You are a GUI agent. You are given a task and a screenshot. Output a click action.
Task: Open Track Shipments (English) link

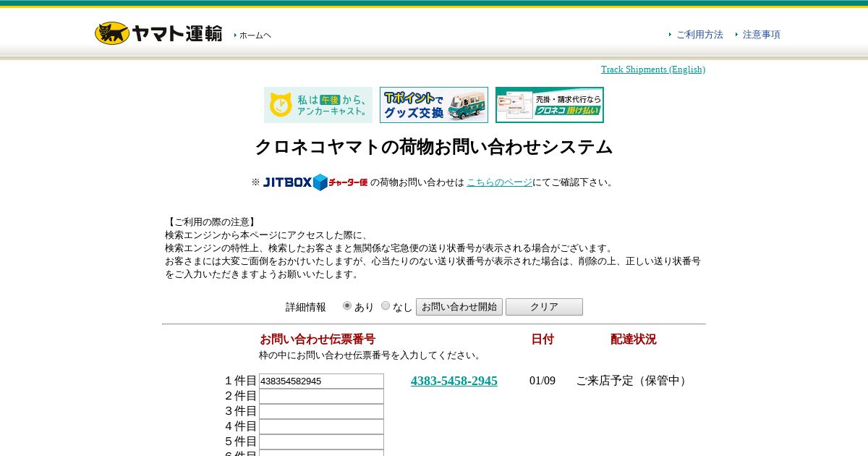(x=653, y=69)
